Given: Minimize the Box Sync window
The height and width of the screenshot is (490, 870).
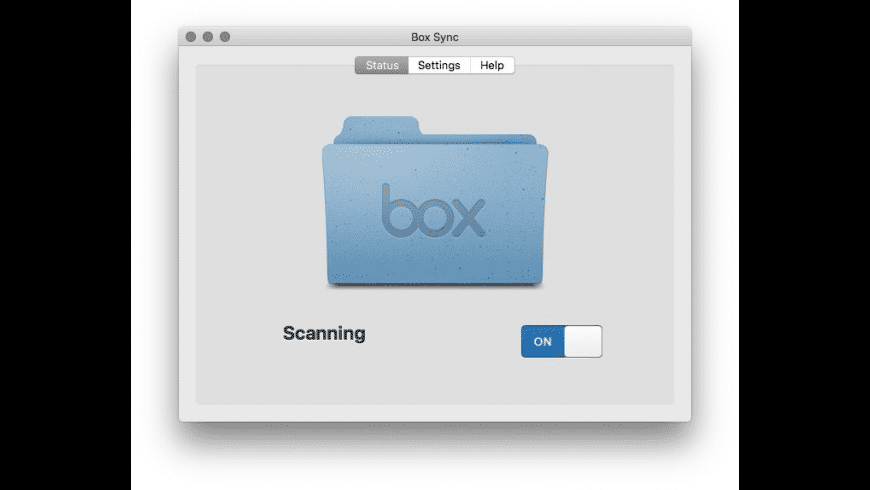Looking at the screenshot, I should click(x=208, y=37).
